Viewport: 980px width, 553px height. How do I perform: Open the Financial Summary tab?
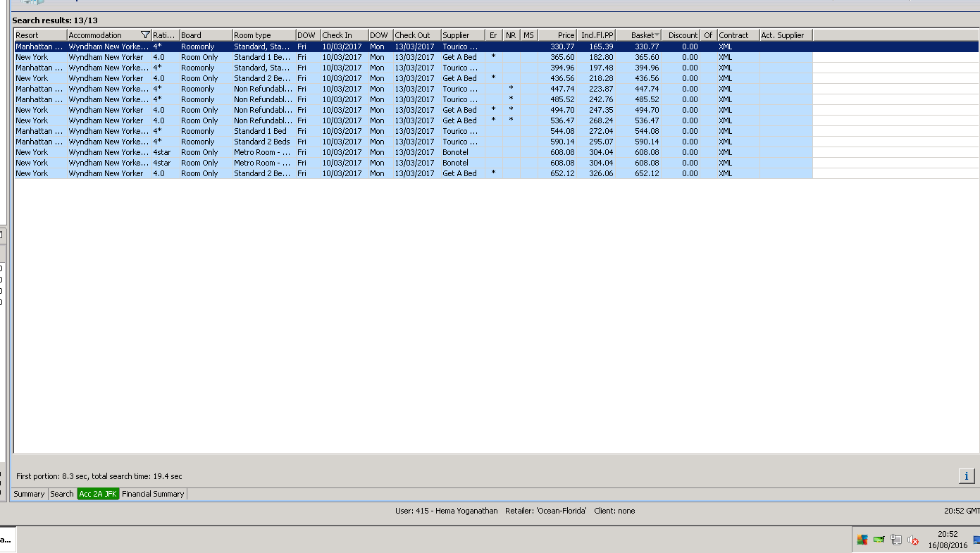(x=153, y=494)
